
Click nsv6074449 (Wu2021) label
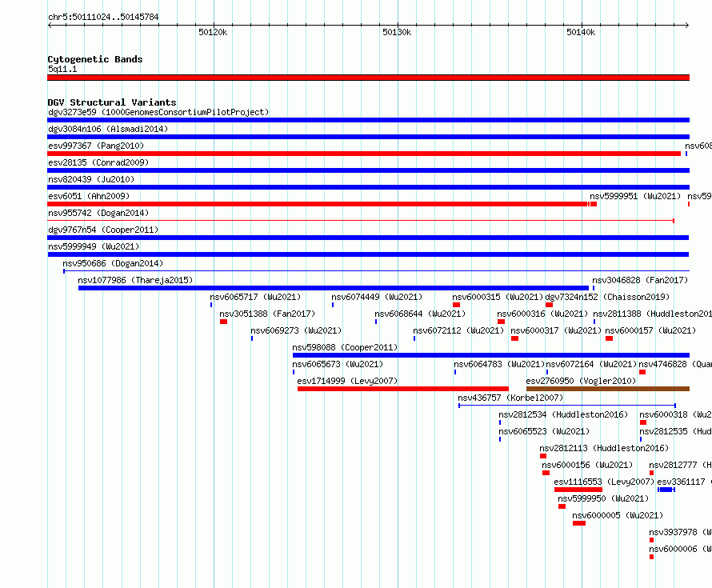377,297
